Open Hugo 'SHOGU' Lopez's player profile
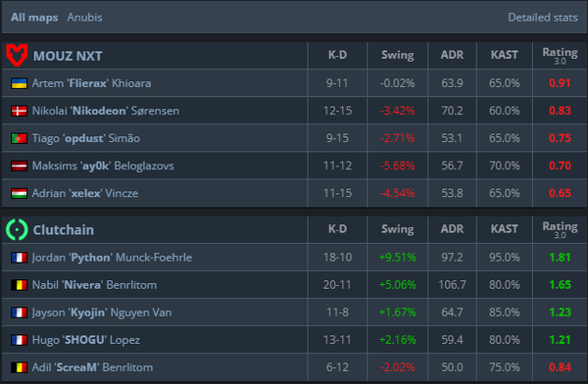 coord(86,340)
